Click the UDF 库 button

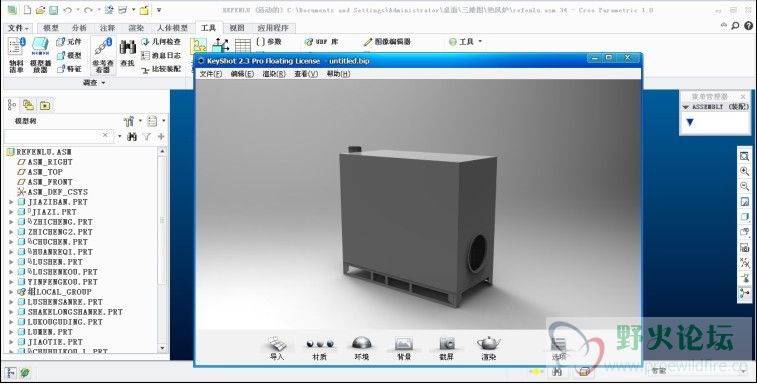(x=322, y=42)
